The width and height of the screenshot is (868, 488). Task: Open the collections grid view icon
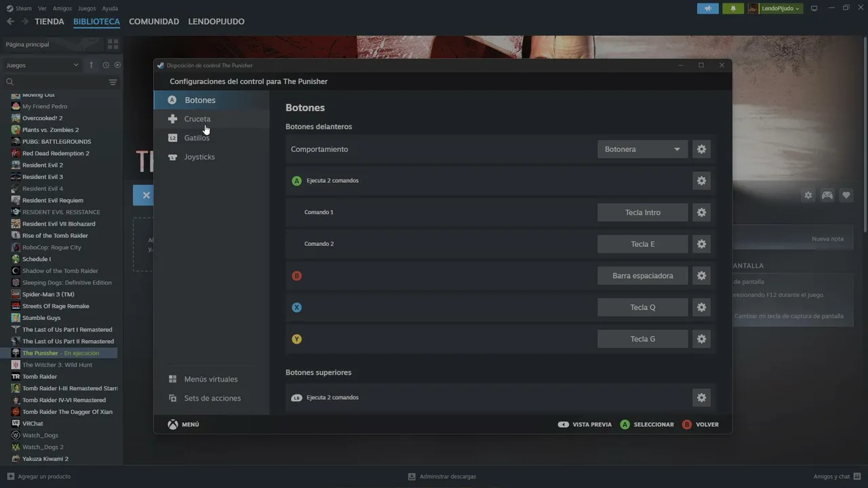[x=113, y=44]
